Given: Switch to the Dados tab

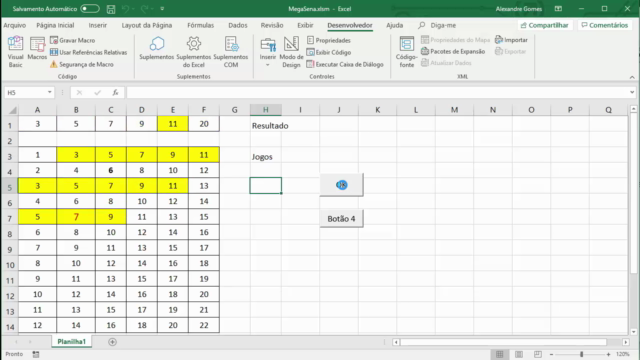Looking at the screenshot, I should coord(238,25).
